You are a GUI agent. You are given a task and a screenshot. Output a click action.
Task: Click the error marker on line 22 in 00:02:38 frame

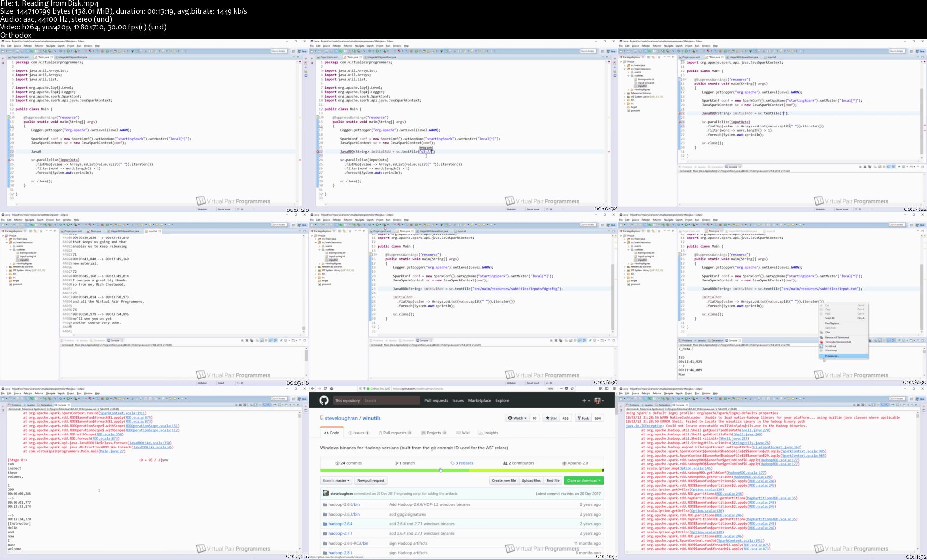(318, 151)
